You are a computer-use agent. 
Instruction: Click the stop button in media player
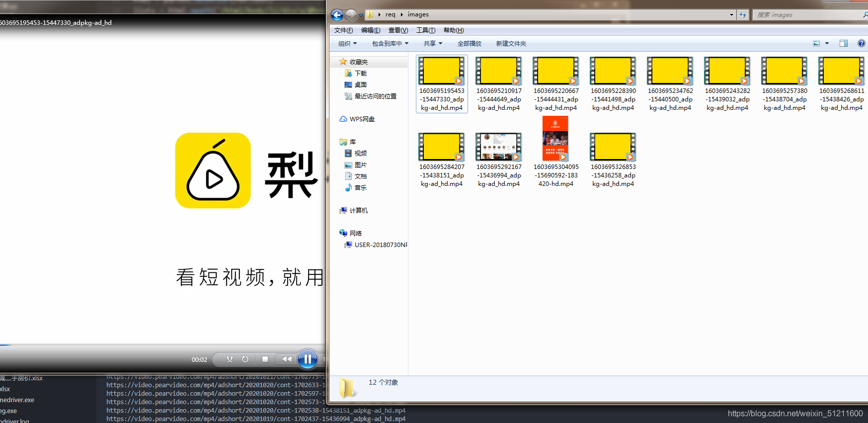265,359
